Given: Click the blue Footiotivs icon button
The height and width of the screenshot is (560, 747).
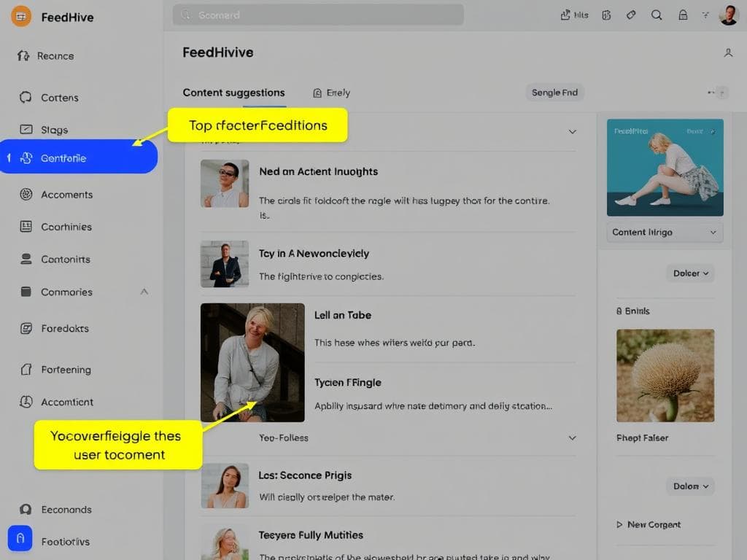Looking at the screenshot, I should (x=20, y=538).
